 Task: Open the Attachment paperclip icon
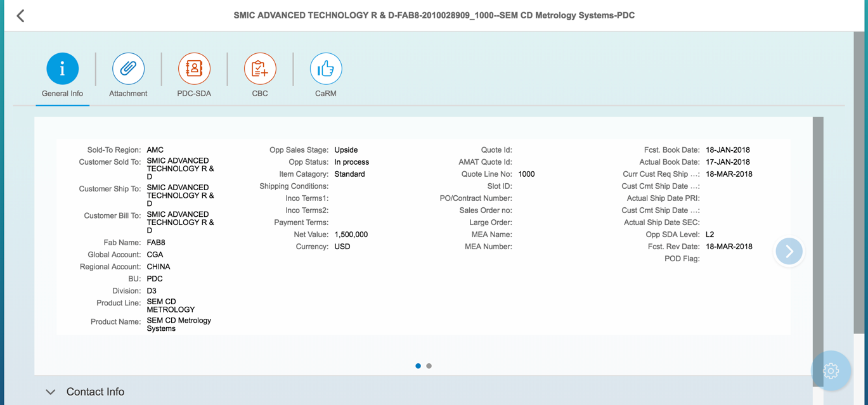click(x=128, y=68)
